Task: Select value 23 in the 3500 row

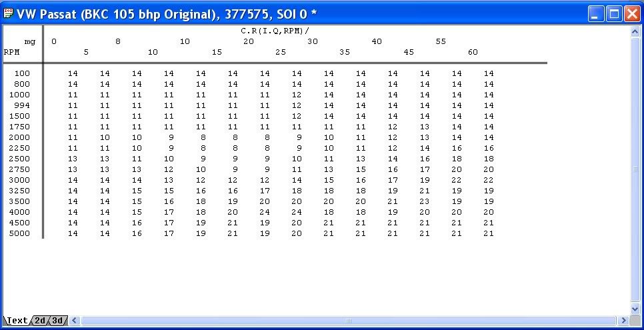Action: [x=425, y=202]
